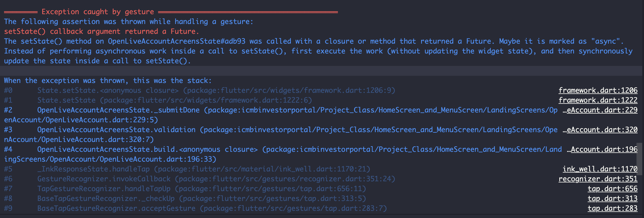Click the red "setState() callback argument" error line
Image resolution: width=644 pixels, height=218 pixels.
(x=101, y=32)
